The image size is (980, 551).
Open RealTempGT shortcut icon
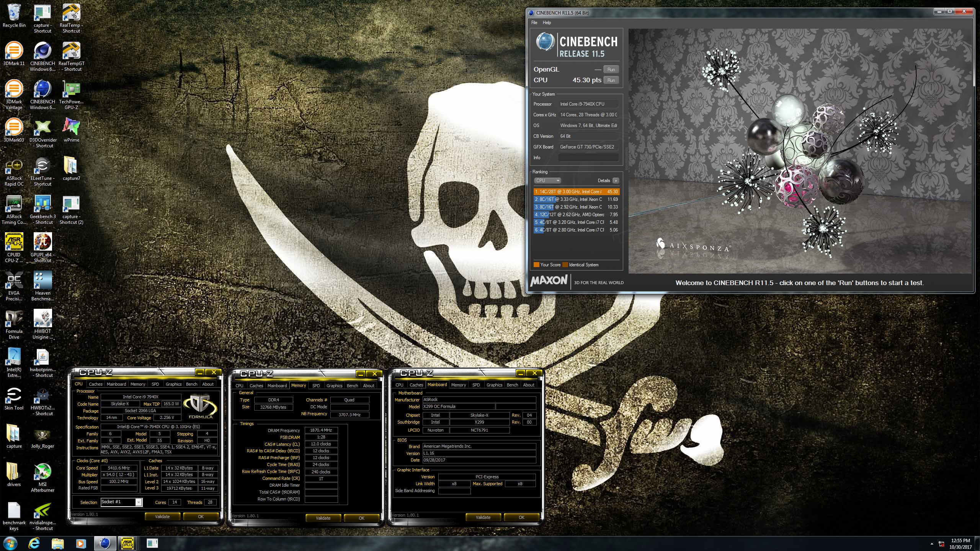click(72, 57)
